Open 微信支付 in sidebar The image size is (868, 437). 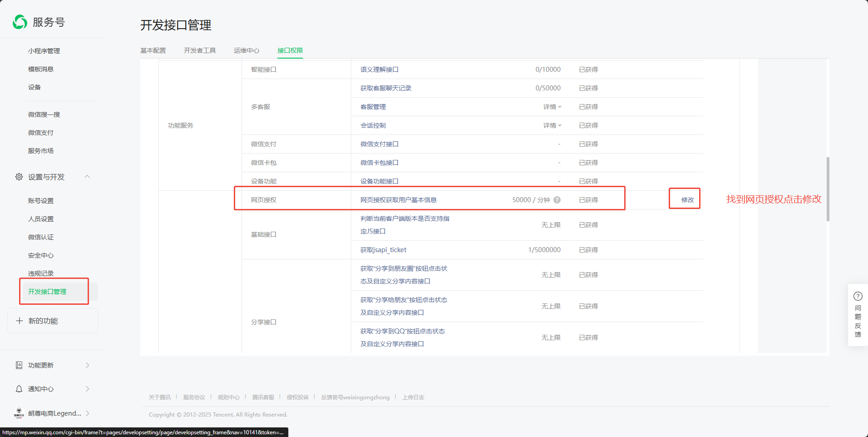[41, 133]
